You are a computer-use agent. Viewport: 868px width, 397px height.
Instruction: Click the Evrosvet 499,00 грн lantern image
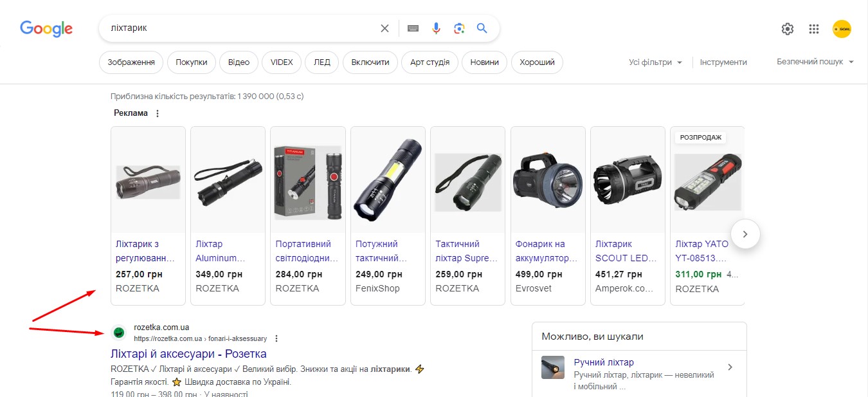click(x=548, y=179)
